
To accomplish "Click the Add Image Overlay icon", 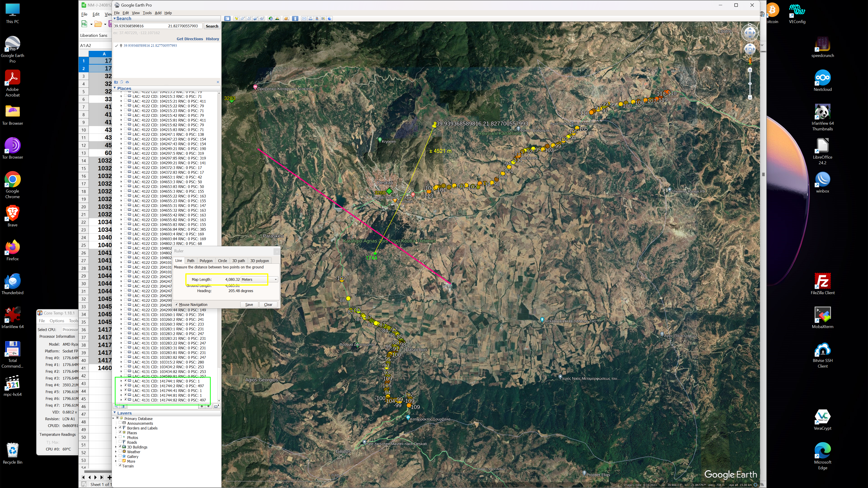I will [256, 19].
